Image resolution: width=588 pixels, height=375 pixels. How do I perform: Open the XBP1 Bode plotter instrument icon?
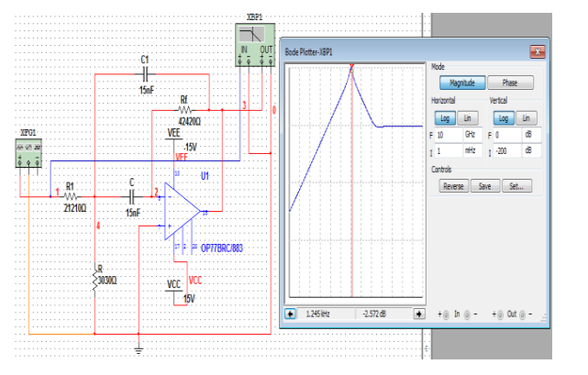255,45
